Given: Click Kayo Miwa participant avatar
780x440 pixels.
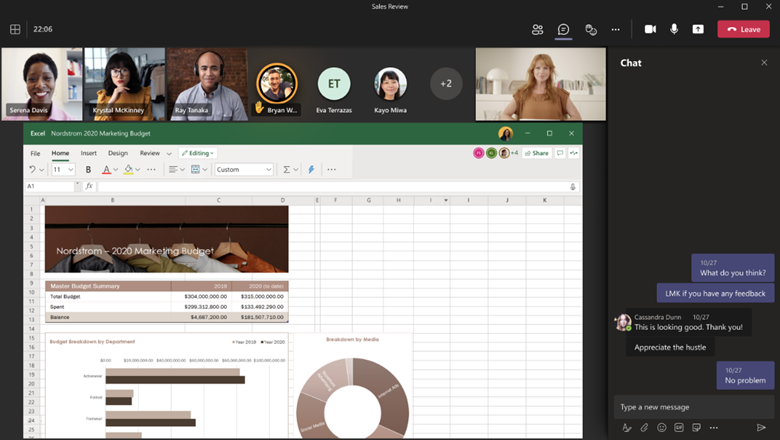Looking at the screenshot, I should click(x=390, y=84).
